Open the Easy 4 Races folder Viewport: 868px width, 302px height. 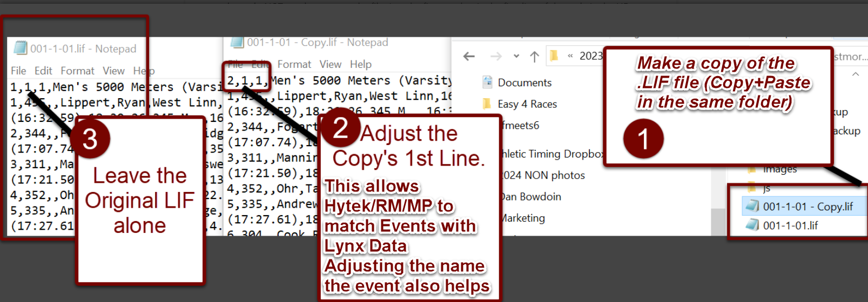[527, 104]
